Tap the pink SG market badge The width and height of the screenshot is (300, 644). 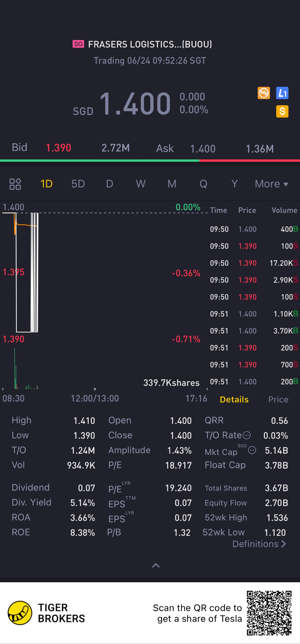pos(78,44)
